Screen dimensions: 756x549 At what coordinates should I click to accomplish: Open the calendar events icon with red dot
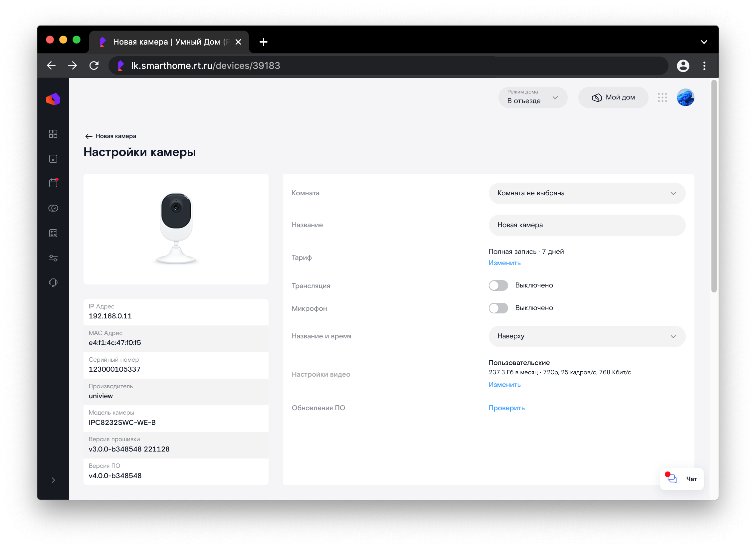pyautogui.click(x=53, y=183)
